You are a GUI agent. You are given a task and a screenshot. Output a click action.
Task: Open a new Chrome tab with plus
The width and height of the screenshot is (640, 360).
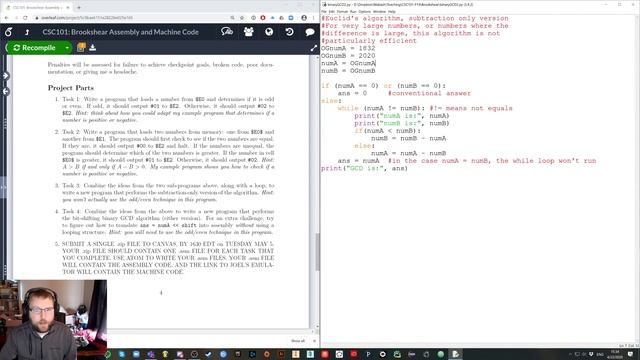(x=79, y=7)
